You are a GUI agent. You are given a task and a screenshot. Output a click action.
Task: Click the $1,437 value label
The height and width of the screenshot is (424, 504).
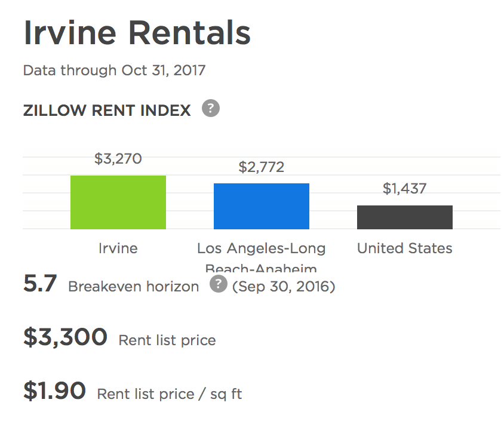[405, 189]
